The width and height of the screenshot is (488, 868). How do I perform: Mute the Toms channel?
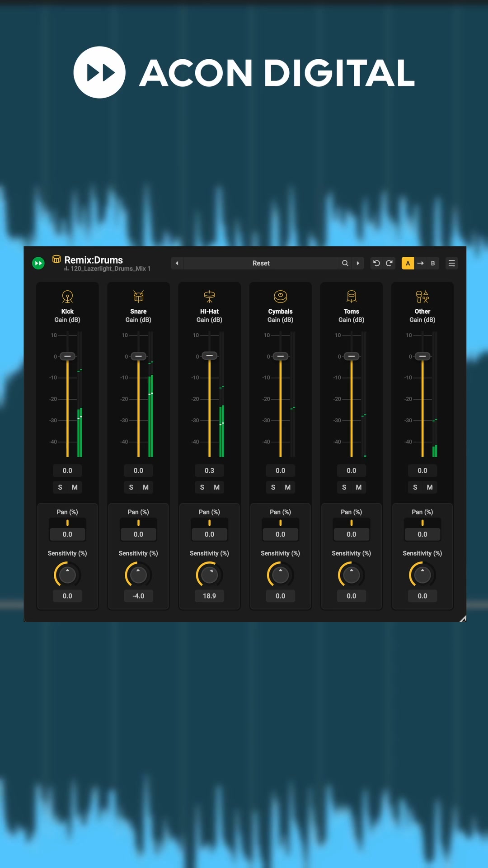(359, 487)
